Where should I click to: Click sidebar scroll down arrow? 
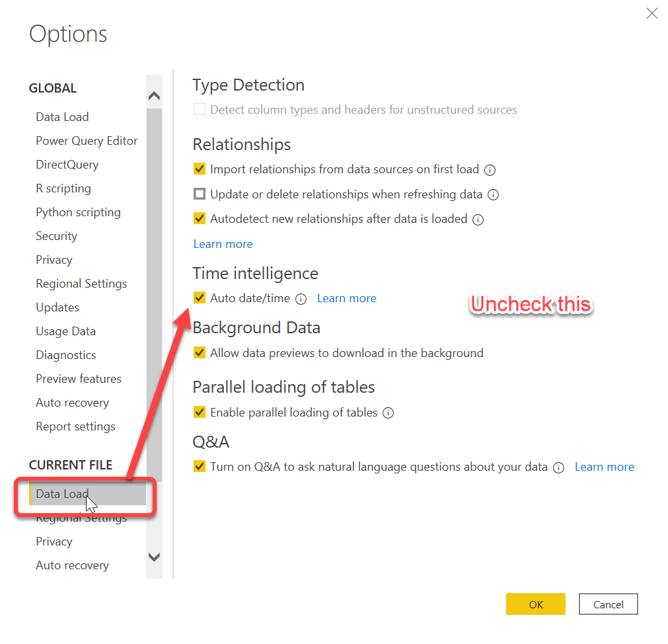click(x=154, y=557)
